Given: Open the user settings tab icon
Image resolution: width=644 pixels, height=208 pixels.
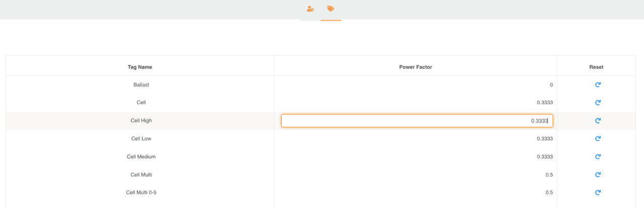Looking at the screenshot, I should coord(310,9).
